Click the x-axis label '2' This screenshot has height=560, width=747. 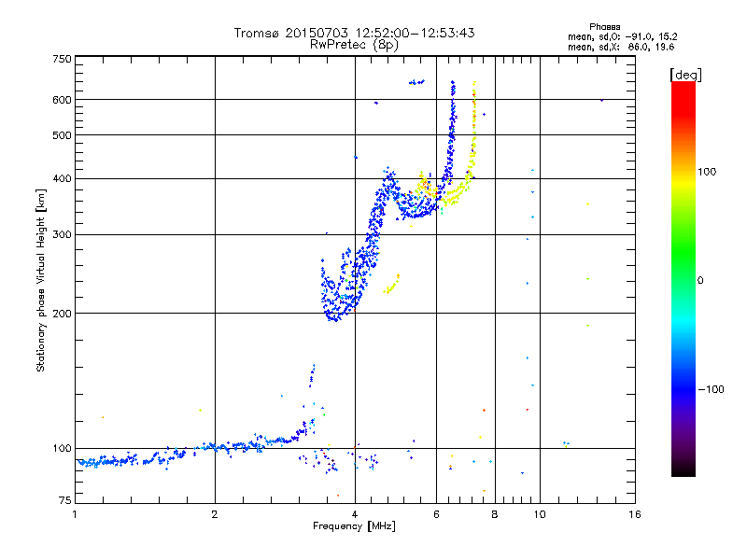tap(215, 514)
